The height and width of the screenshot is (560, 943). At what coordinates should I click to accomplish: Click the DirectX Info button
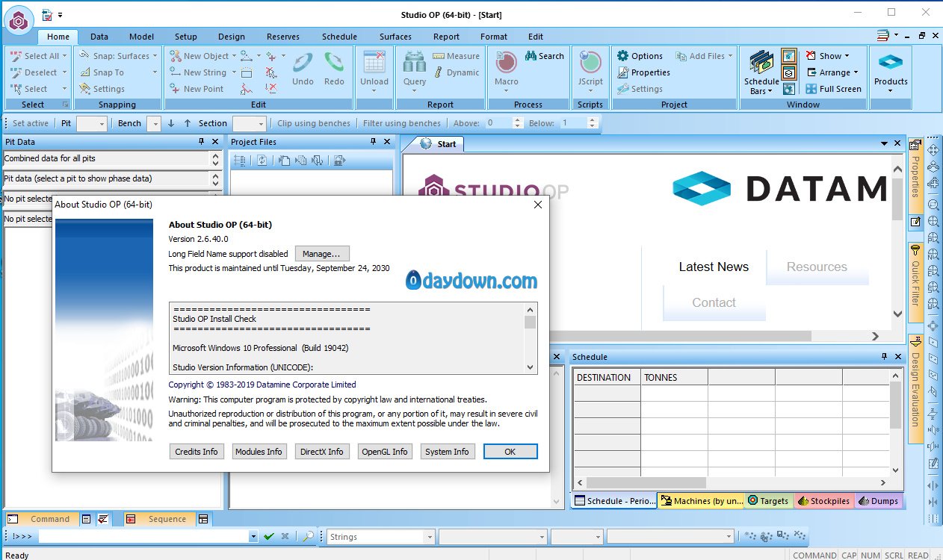click(x=322, y=452)
